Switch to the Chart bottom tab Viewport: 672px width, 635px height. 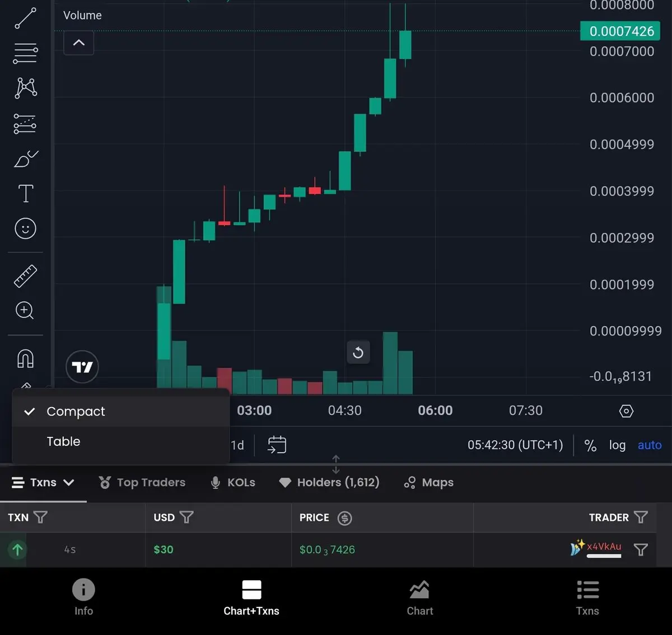(x=420, y=597)
